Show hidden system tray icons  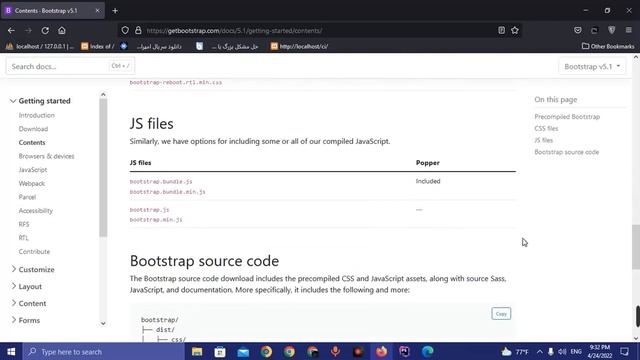pos(540,351)
